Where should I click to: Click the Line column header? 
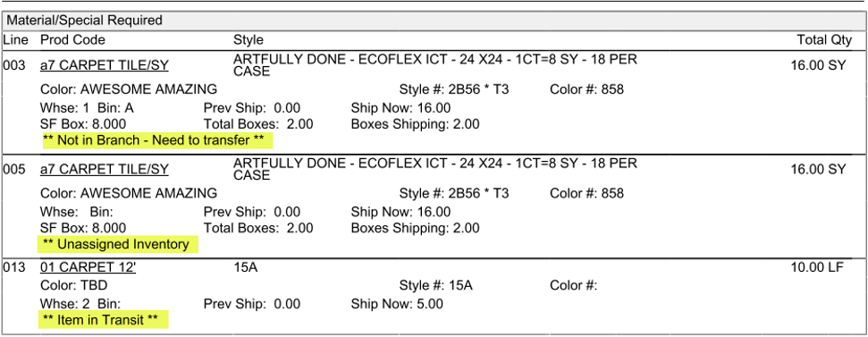point(15,40)
